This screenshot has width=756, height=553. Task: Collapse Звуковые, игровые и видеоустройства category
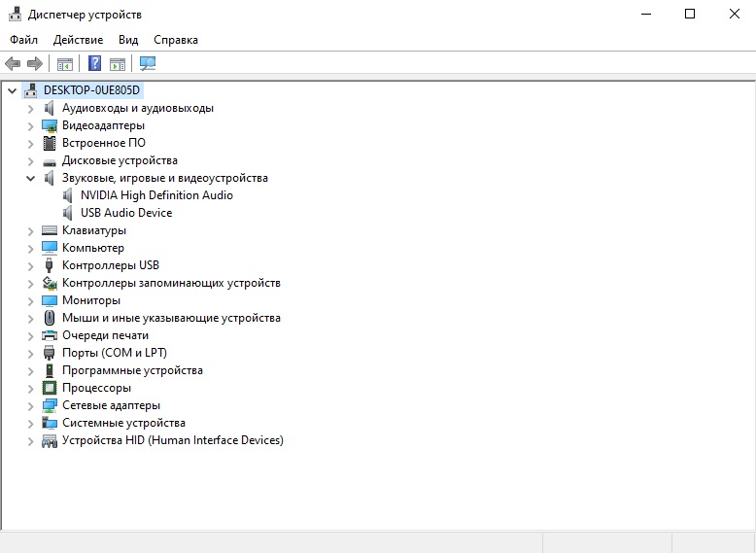tap(30, 179)
